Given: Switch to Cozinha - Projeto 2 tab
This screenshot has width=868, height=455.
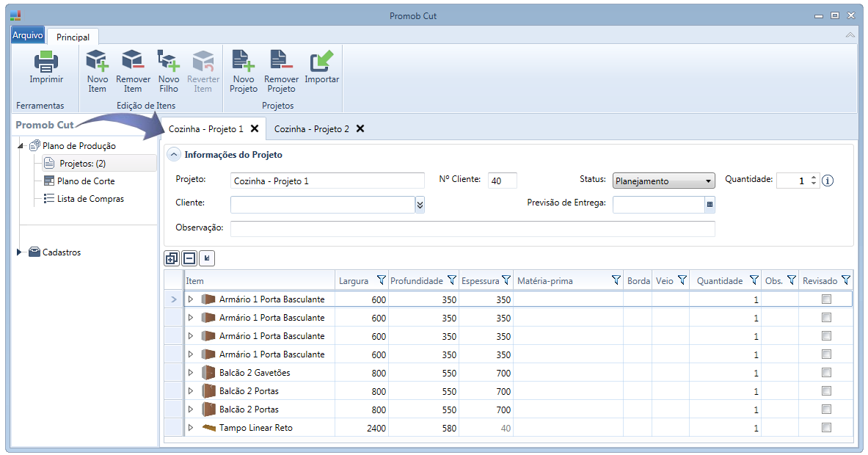Looking at the screenshot, I should pos(311,129).
